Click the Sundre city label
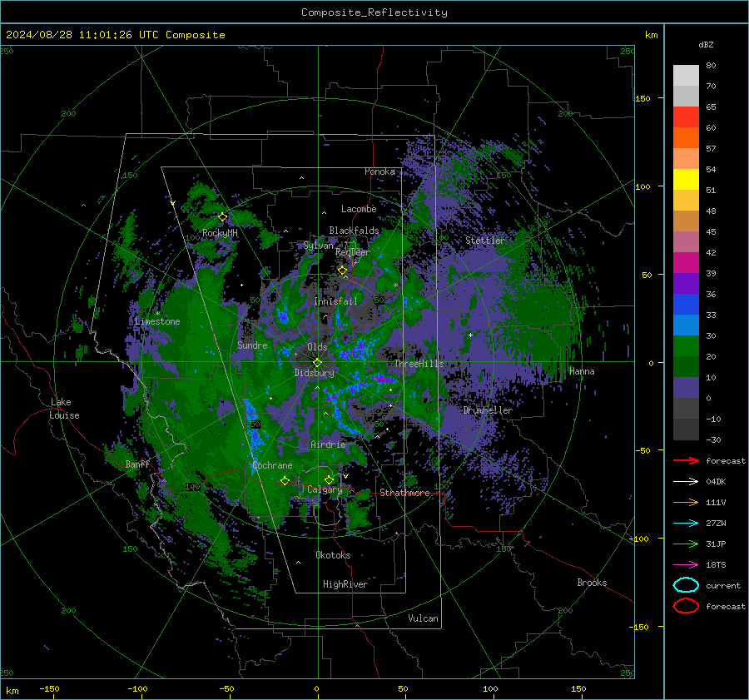This screenshot has height=700, width=749. coord(252,345)
